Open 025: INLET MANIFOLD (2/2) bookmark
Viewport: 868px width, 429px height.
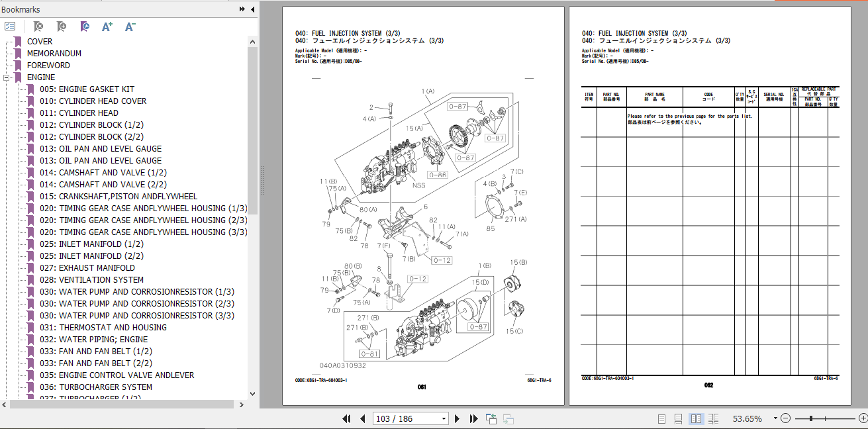pos(91,256)
